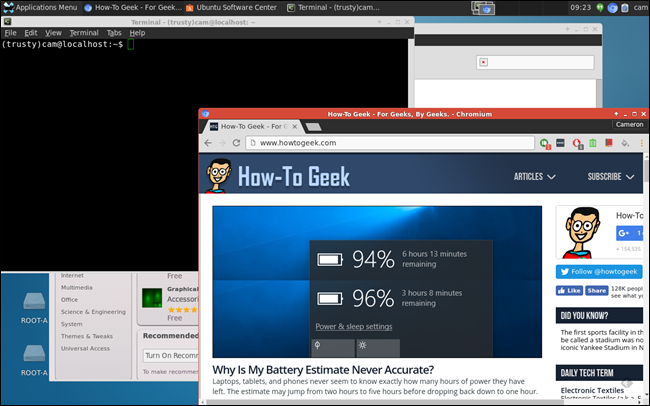This screenshot has height=406, width=650.
Task: Switch to Ubuntu Software Center in taskbar
Action: click(x=231, y=7)
